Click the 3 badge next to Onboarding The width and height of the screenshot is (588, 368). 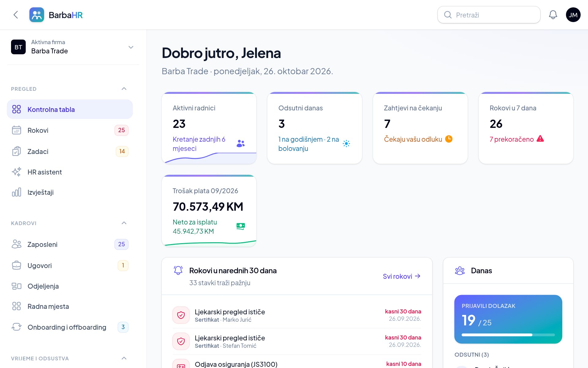click(123, 327)
